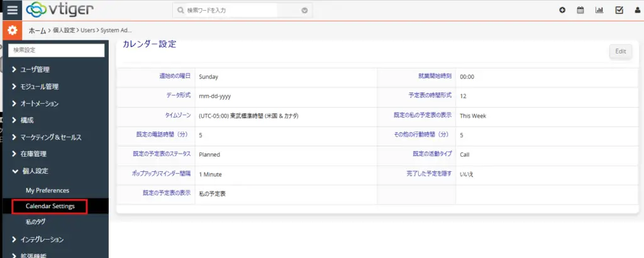Click the search magnifier icon
The width and height of the screenshot is (644, 258).
[x=181, y=10]
